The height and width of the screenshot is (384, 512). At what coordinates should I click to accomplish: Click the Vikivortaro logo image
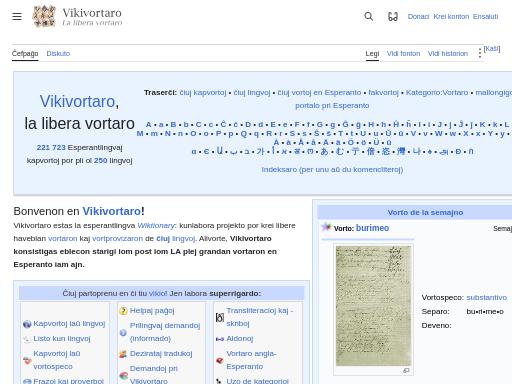click(x=44, y=16)
